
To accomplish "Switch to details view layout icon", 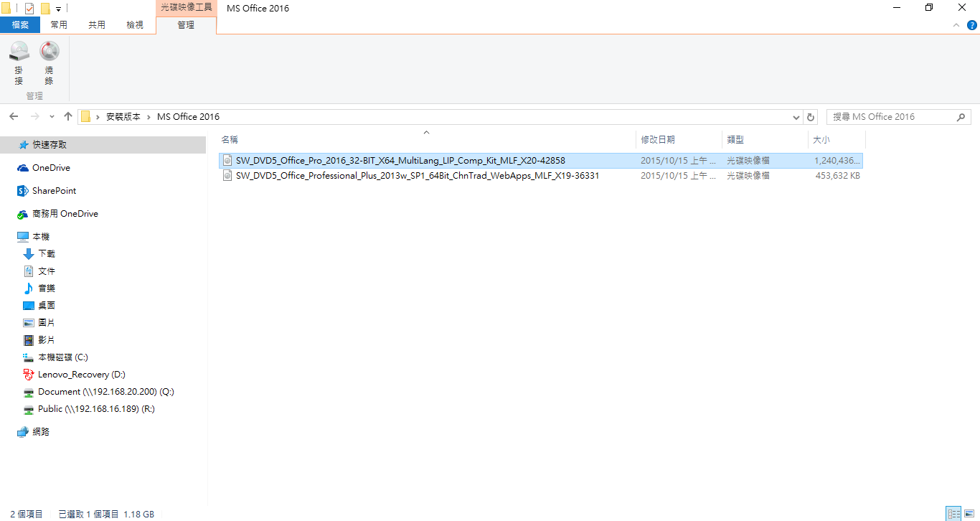I will click(953, 513).
